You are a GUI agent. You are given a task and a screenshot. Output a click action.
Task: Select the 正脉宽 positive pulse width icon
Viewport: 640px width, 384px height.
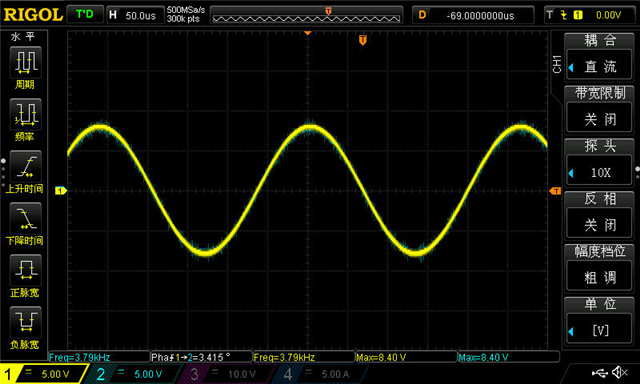[x=25, y=270]
